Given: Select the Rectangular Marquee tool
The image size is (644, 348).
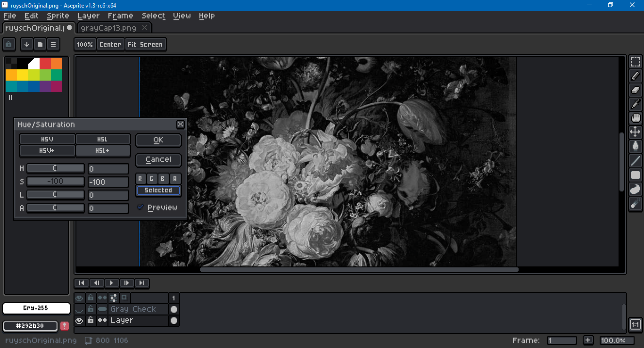Looking at the screenshot, I should click(636, 62).
